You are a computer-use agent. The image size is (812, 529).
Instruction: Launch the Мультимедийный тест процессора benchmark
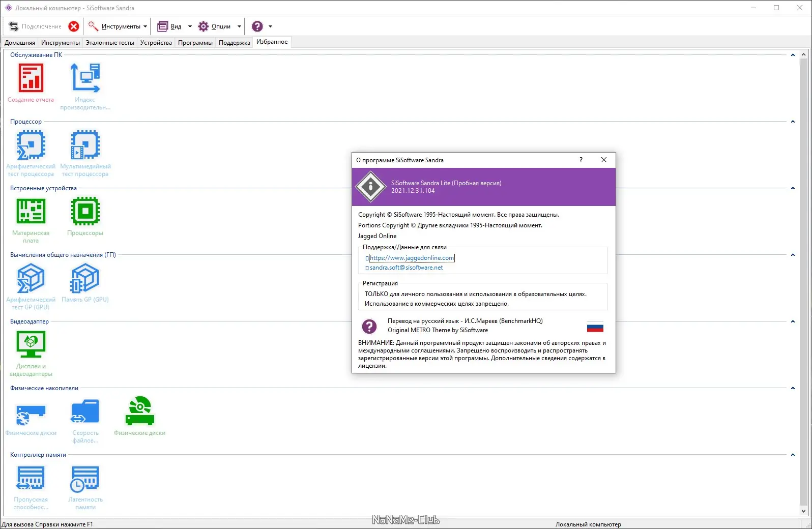tap(85, 145)
